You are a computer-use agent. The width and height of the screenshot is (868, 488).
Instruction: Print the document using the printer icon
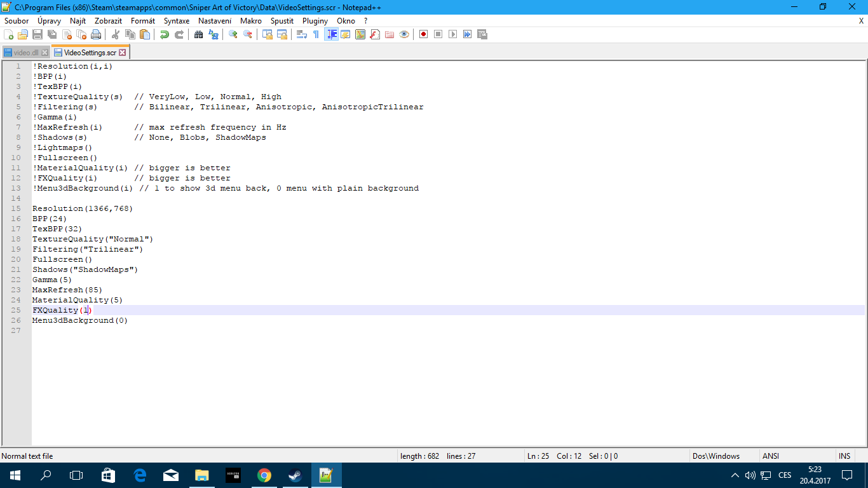[x=96, y=34]
